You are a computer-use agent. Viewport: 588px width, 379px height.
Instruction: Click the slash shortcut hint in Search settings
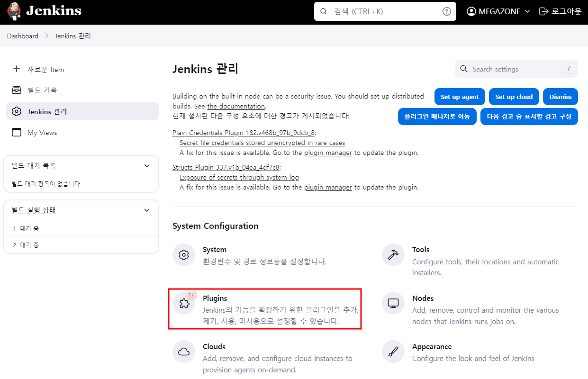(x=569, y=69)
